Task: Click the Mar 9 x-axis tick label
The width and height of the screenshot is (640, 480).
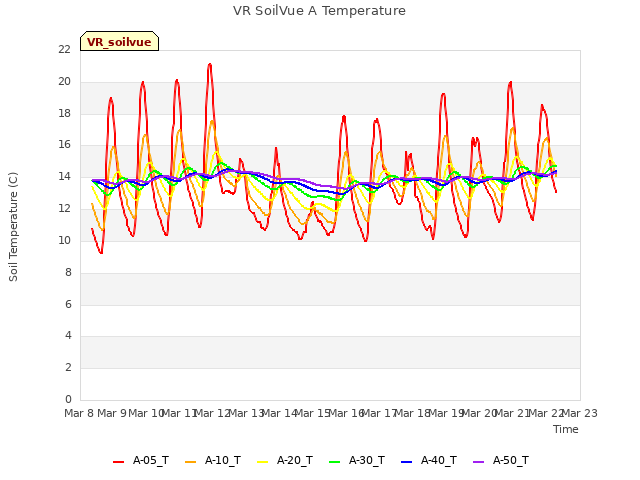Action: click(x=112, y=413)
